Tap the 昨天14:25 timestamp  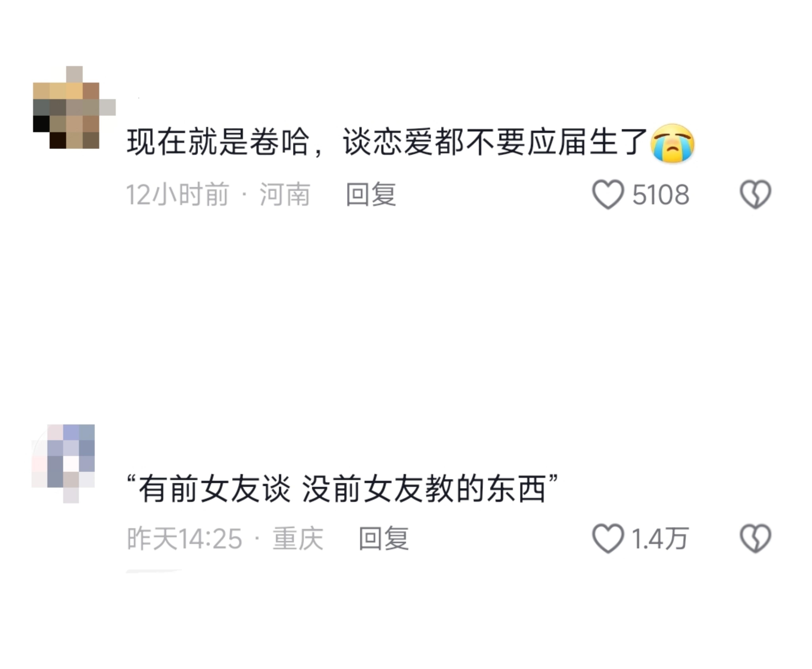[x=184, y=538]
